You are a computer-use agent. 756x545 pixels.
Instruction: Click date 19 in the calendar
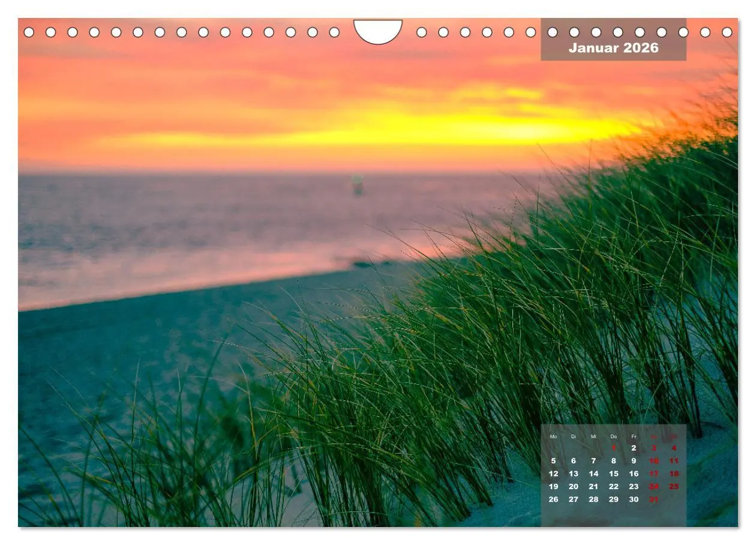click(553, 487)
